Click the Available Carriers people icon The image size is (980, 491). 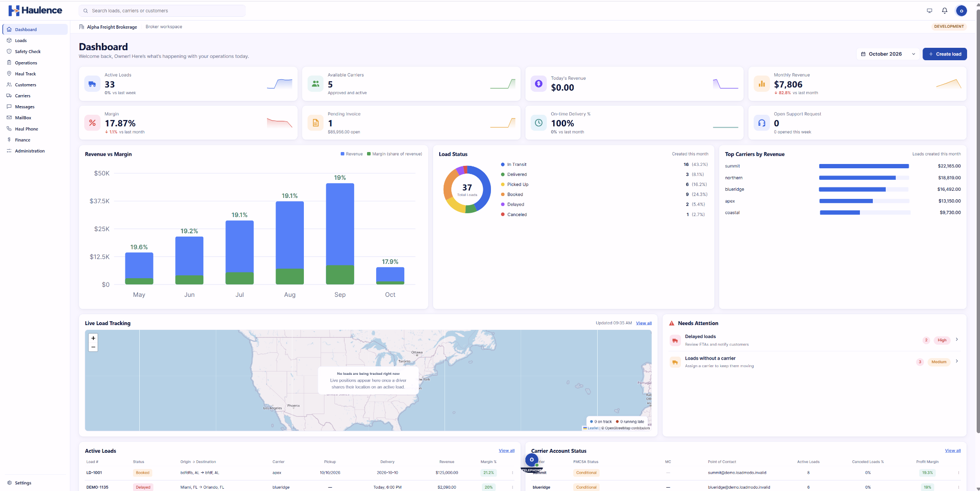click(315, 84)
